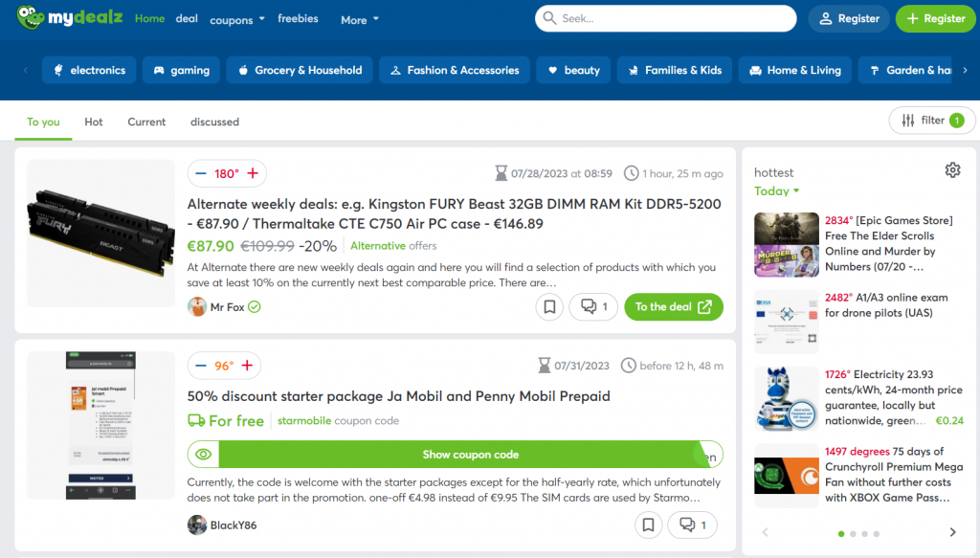Open Garden category chip
The image size is (980, 558).
tap(906, 70)
